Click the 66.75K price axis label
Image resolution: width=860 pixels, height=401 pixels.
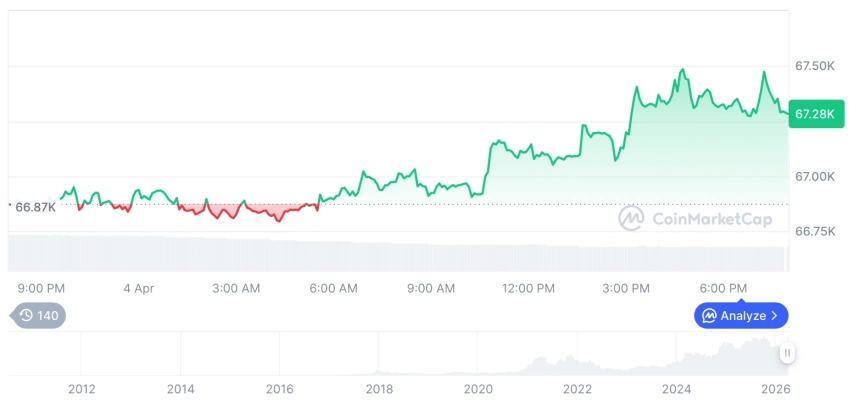[x=814, y=231]
